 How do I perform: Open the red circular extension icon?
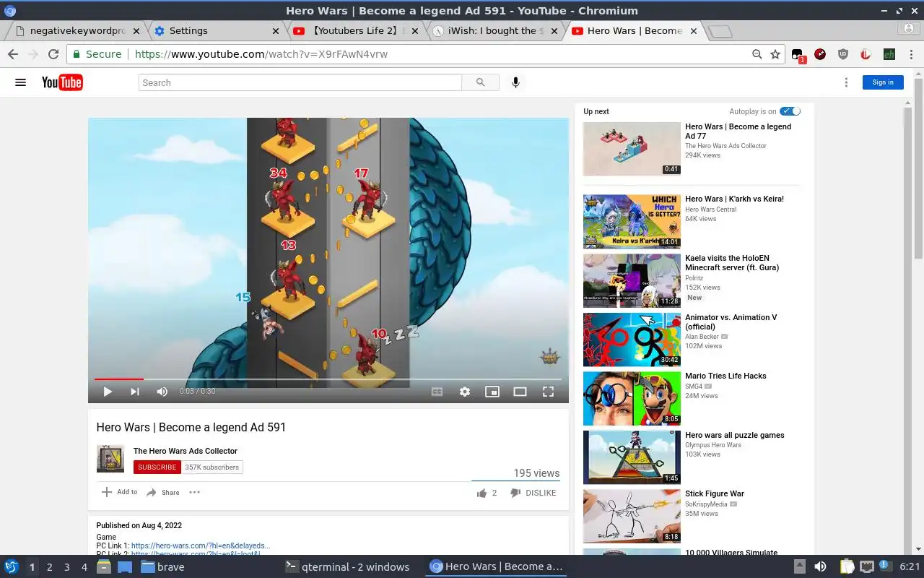pos(820,54)
